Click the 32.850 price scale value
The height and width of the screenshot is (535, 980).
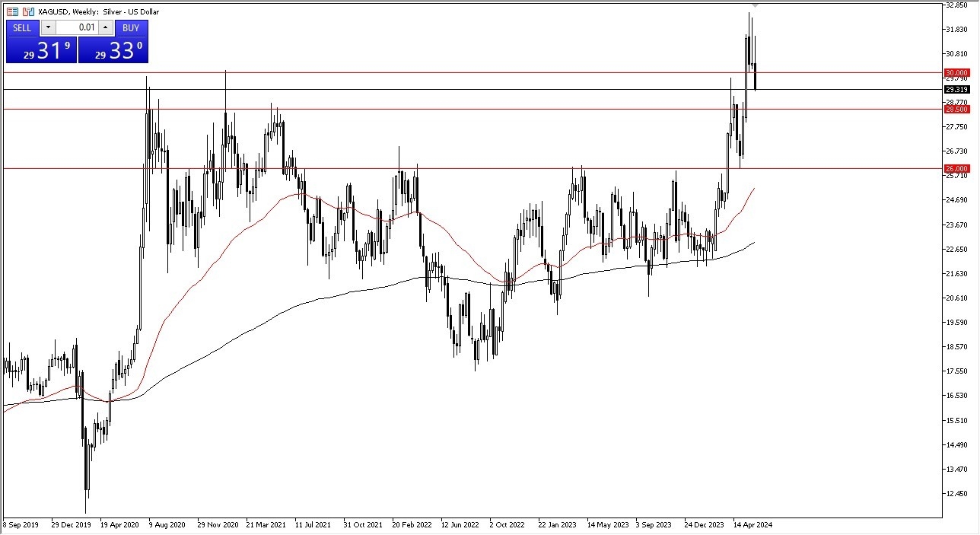[956, 5]
